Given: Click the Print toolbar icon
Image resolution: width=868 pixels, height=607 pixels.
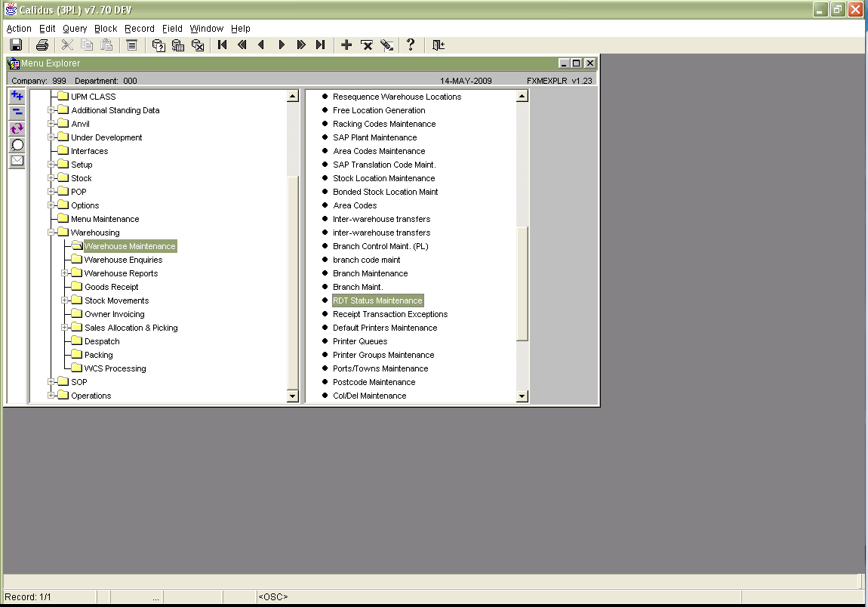Looking at the screenshot, I should point(42,45).
